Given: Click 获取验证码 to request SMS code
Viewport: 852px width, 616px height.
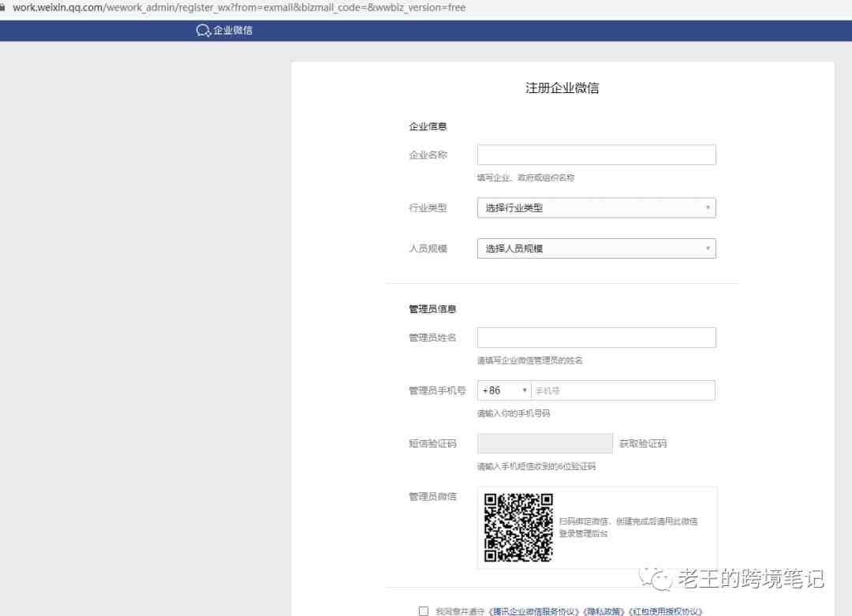Looking at the screenshot, I should click(642, 444).
